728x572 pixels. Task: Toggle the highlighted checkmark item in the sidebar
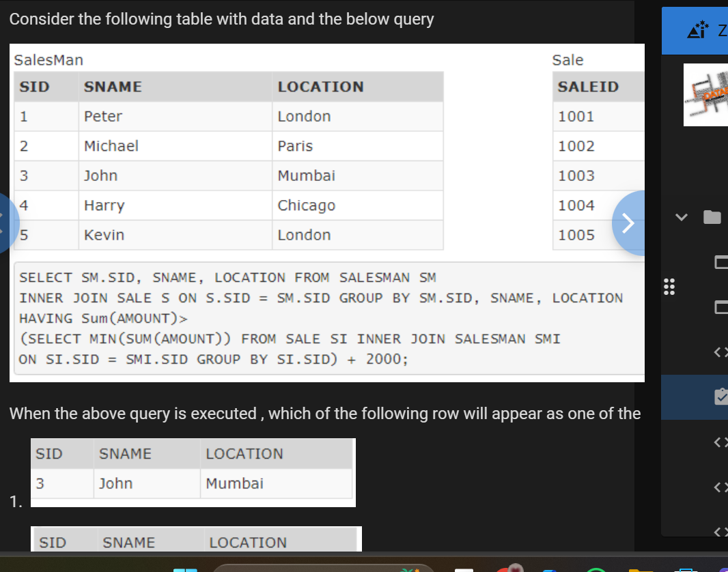click(x=720, y=397)
